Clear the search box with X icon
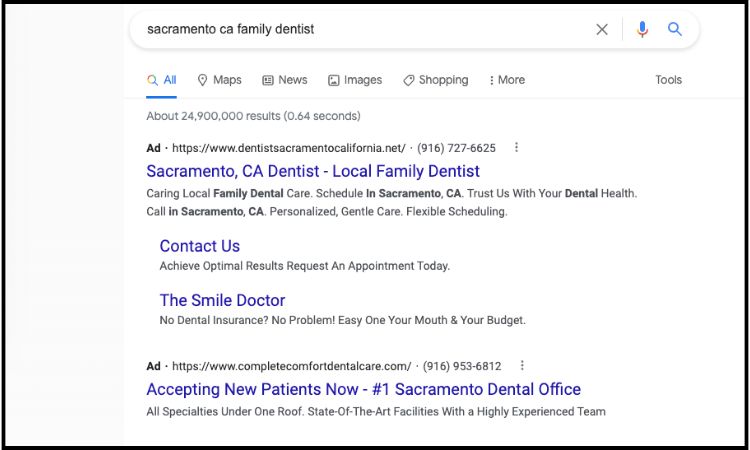This screenshot has height=450, width=750. [602, 30]
